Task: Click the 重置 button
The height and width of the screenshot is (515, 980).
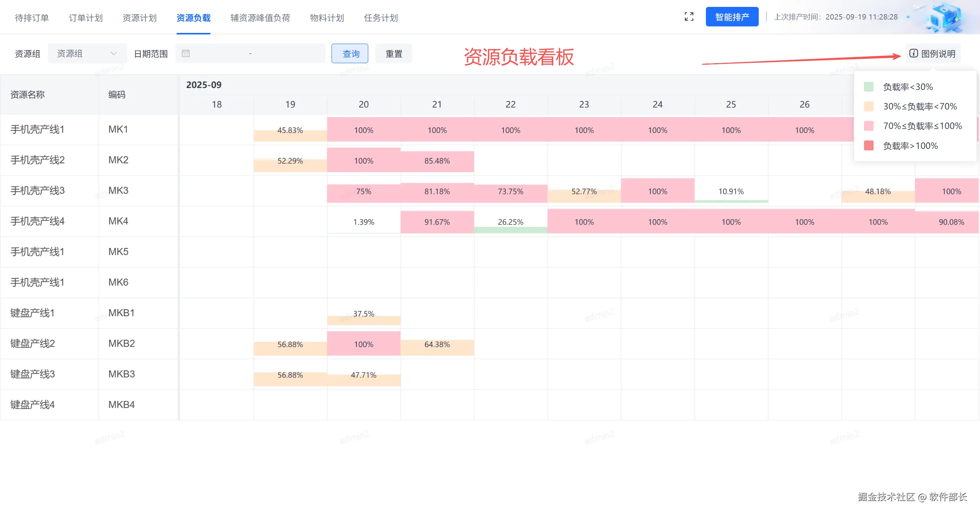Action: coord(394,54)
